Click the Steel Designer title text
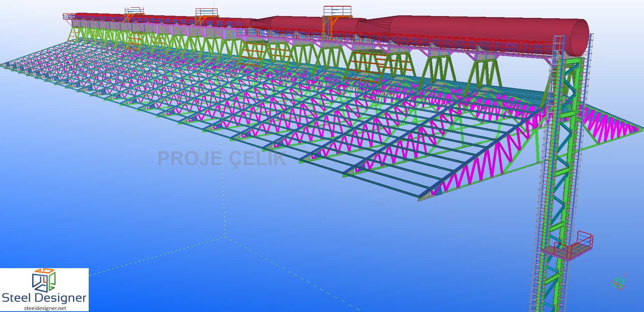Screen dimensions: 644x312 pyautogui.click(x=44, y=298)
